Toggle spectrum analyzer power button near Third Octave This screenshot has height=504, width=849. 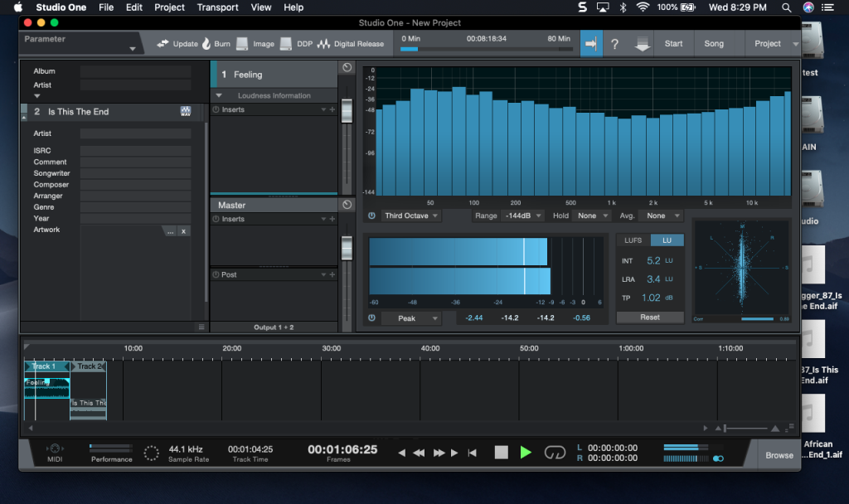tap(371, 216)
